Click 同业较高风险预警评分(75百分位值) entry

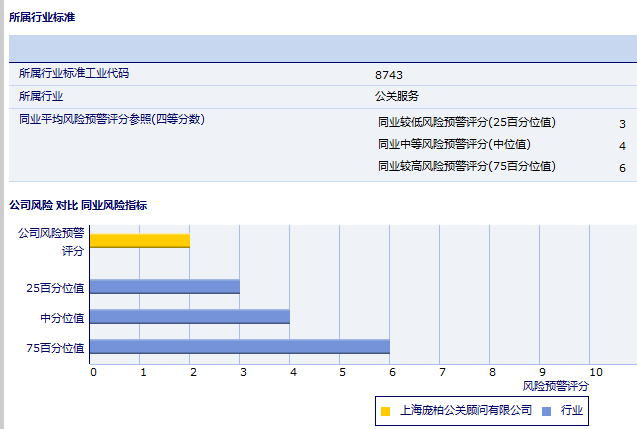click(467, 166)
